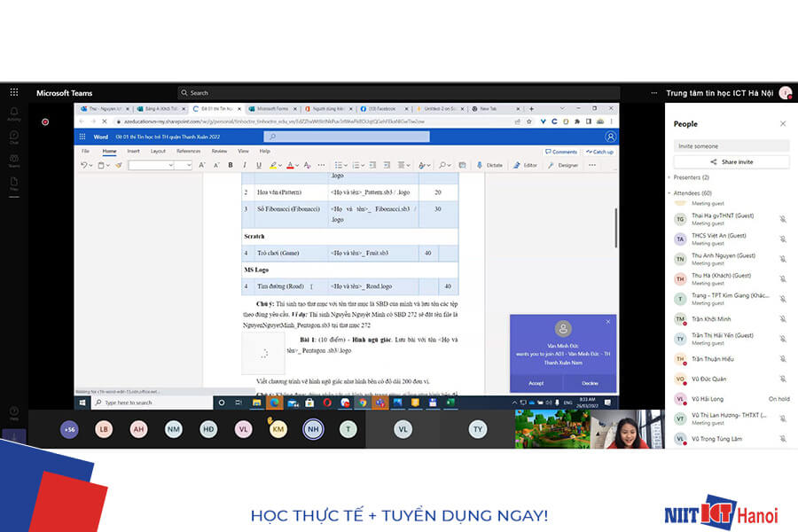This screenshot has width=798, height=532.
Task: Apply underline formatting in Word toolbar
Action: coord(258,165)
